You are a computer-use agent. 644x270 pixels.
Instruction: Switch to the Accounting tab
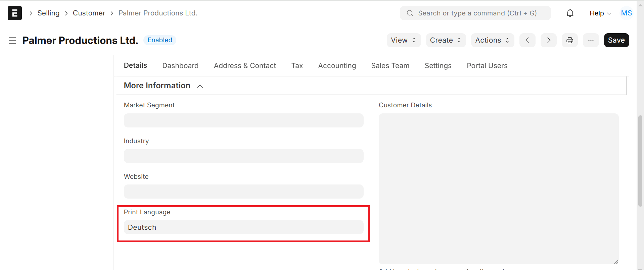click(x=337, y=66)
